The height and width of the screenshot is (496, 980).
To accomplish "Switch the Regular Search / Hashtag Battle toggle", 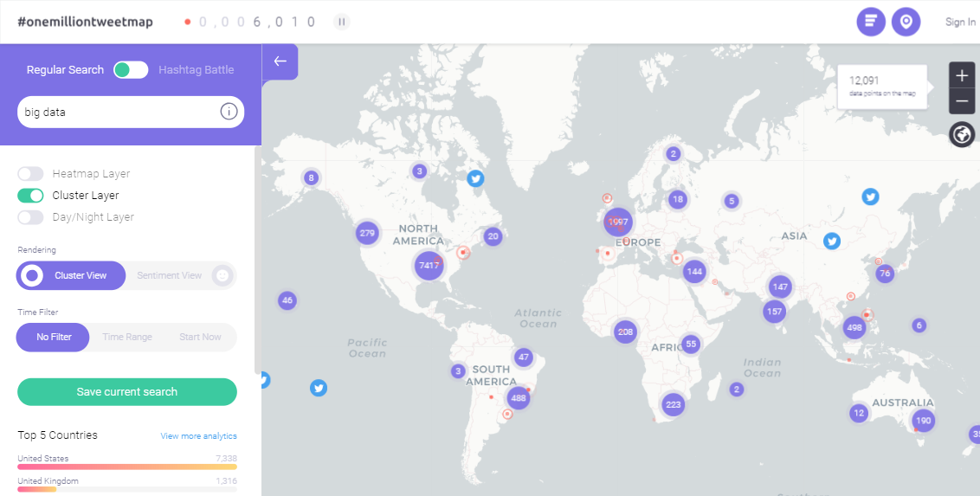I will [131, 70].
